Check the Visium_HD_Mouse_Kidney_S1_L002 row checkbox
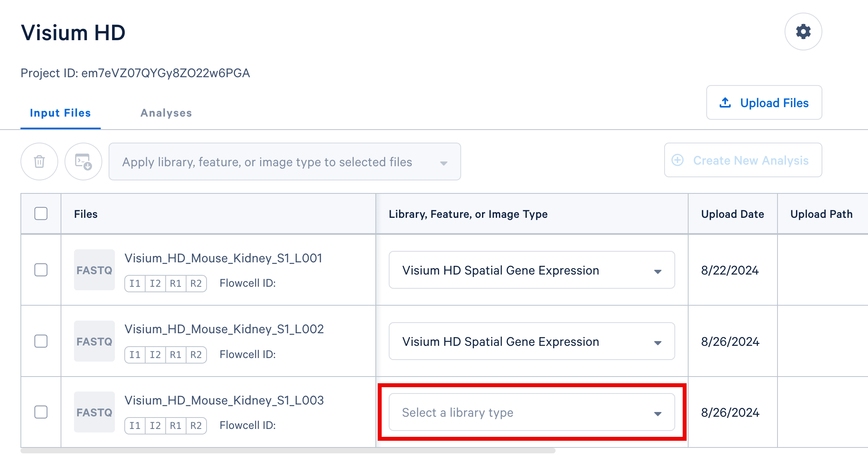868x464 pixels. click(41, 342)
